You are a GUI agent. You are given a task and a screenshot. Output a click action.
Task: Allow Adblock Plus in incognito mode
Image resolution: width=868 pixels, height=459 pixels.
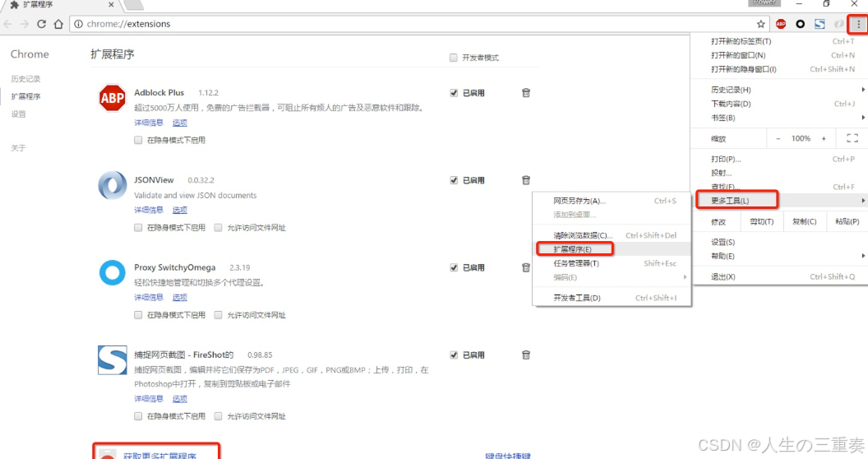[x=138, y=140]
